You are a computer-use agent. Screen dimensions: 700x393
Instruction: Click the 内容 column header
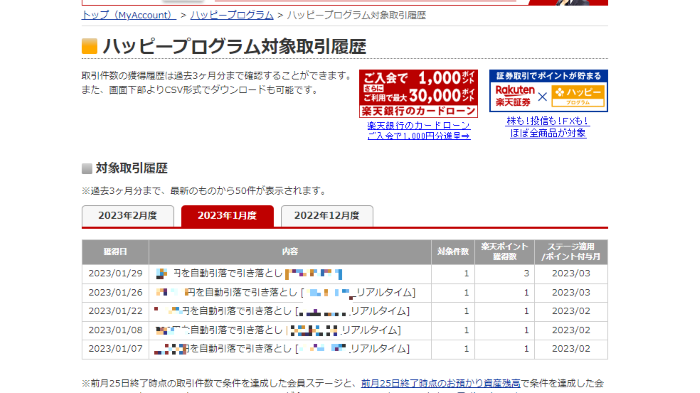tap(290, 252)
